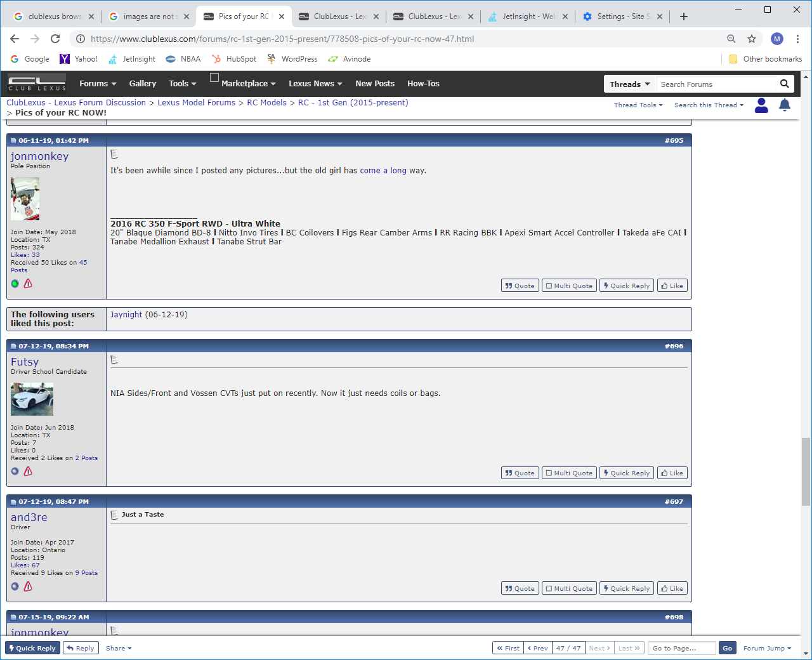The image size is (812, 660).
Task: Reload the page
Action: point(55,39)
